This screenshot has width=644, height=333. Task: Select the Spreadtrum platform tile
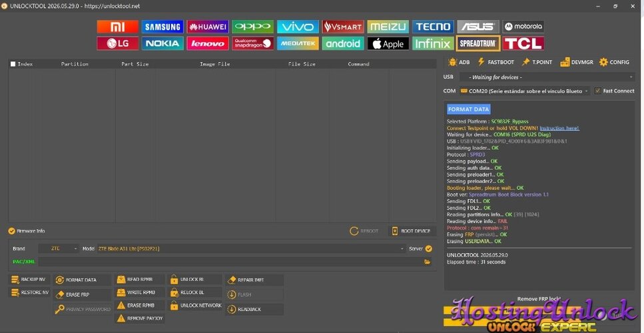[478, 43]
